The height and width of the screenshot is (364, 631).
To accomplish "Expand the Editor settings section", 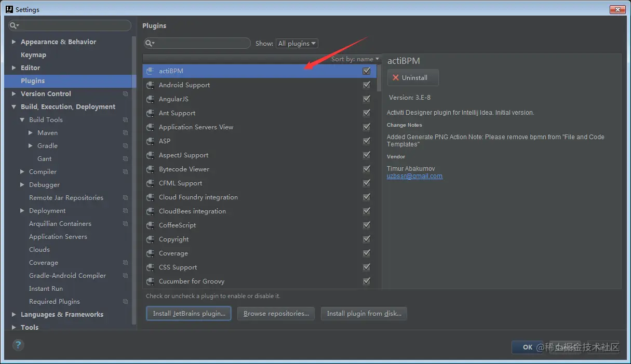I will tap(14, 68).
